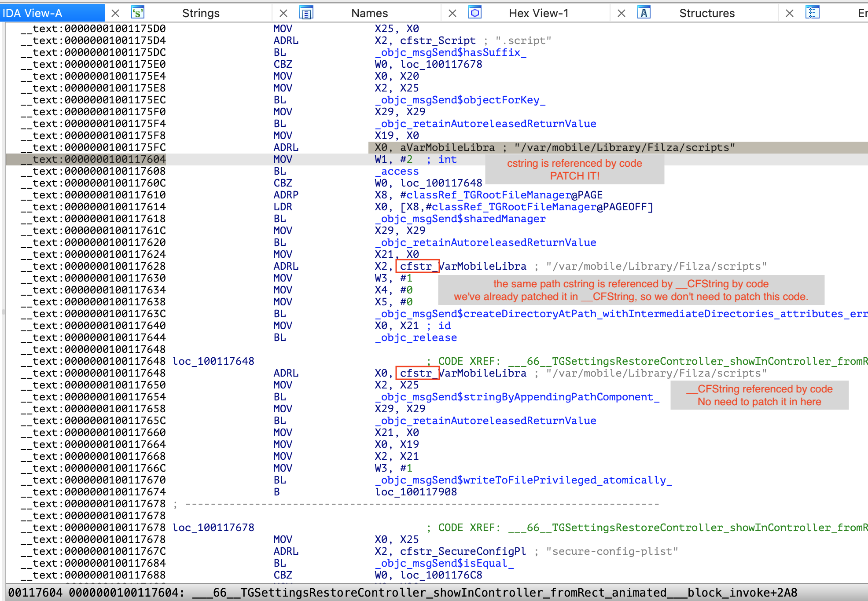Click the Structures tab icon
The image size is (868, 601).
click(x=644, y=13)
